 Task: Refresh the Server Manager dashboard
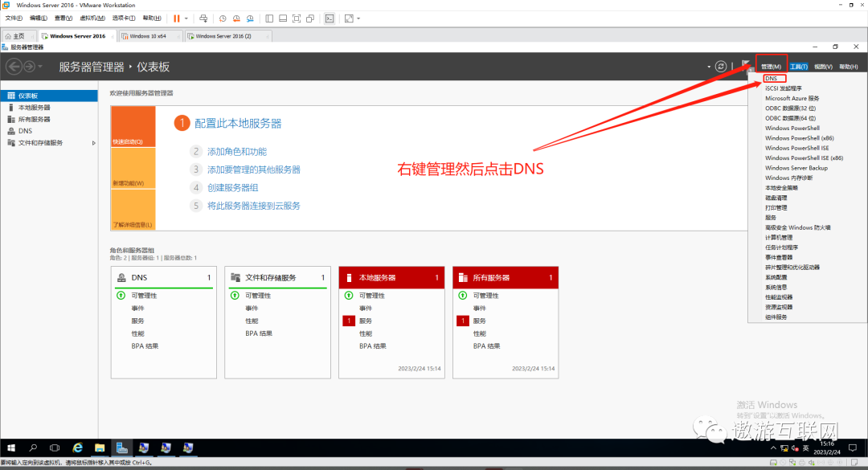coord(720,65)
